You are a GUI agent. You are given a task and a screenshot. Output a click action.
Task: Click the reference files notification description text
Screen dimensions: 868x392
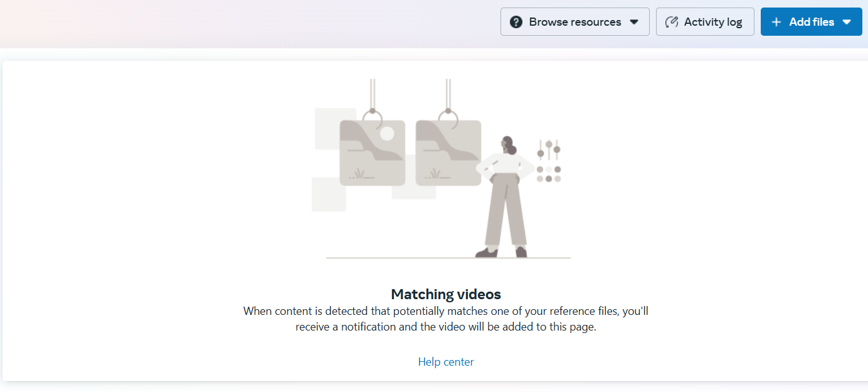coord(446,319)
